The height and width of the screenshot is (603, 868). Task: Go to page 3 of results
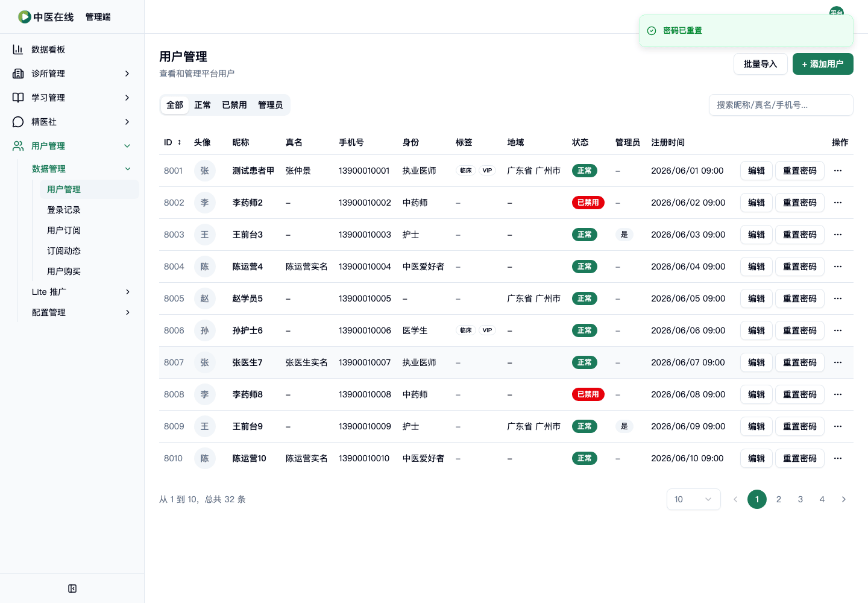pyautogui.click(x=800, y=499)
